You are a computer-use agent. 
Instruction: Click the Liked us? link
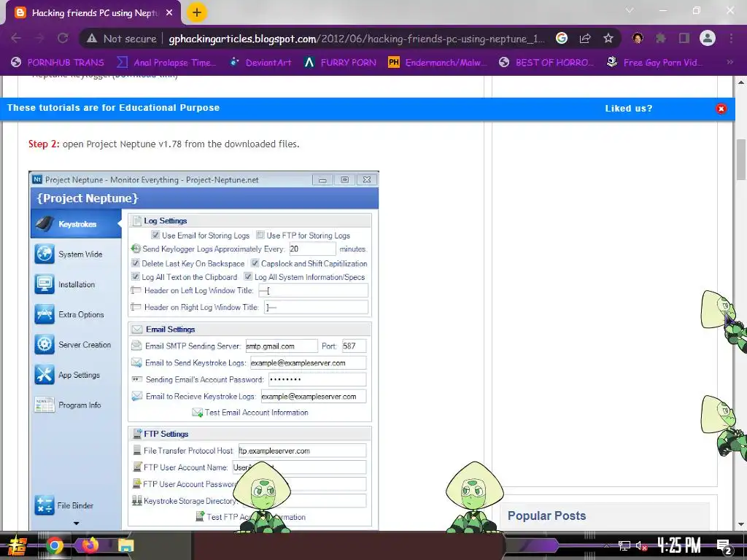(628, 109)
